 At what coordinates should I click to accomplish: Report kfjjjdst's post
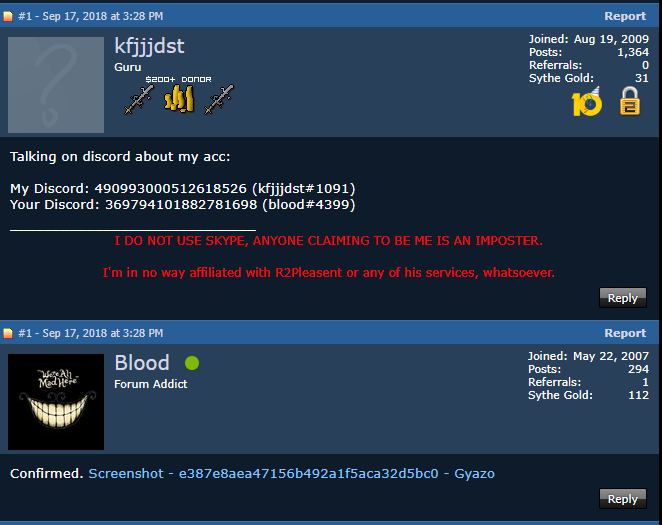tap(625, 16)
